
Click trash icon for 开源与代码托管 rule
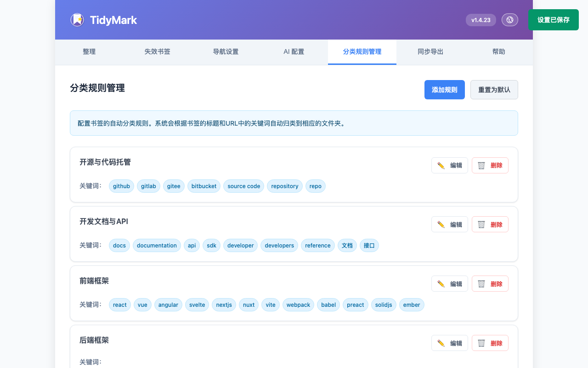coord(481,166)
